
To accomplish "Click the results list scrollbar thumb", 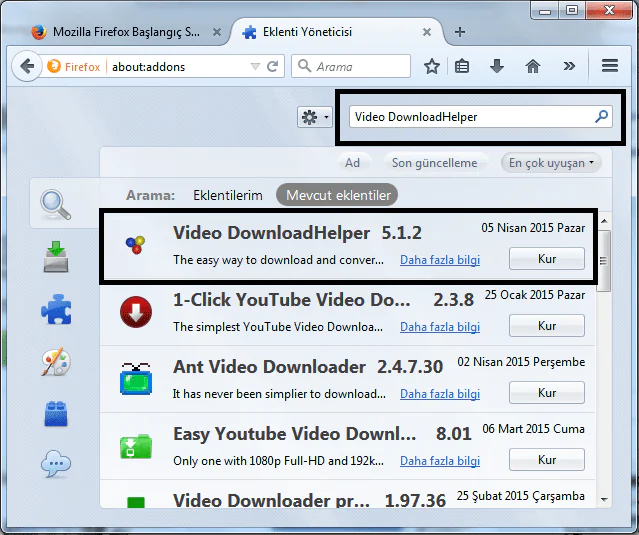I will [x=604, y=261].
